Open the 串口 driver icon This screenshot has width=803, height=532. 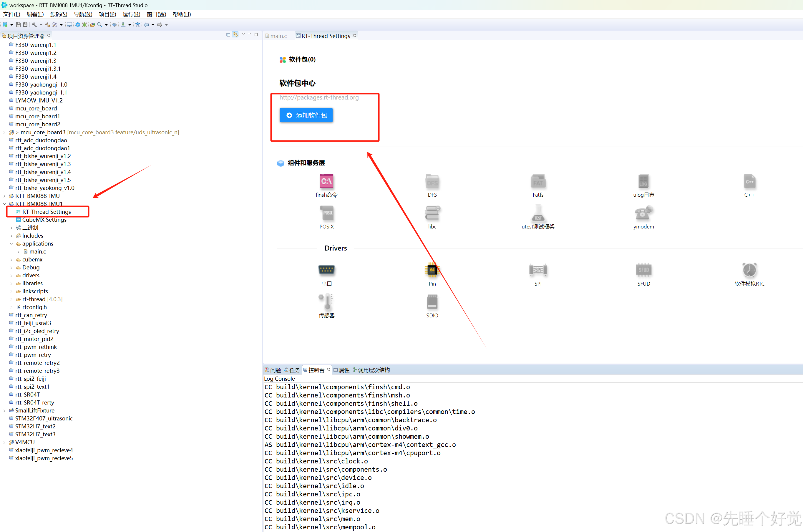tap(326, 270)
